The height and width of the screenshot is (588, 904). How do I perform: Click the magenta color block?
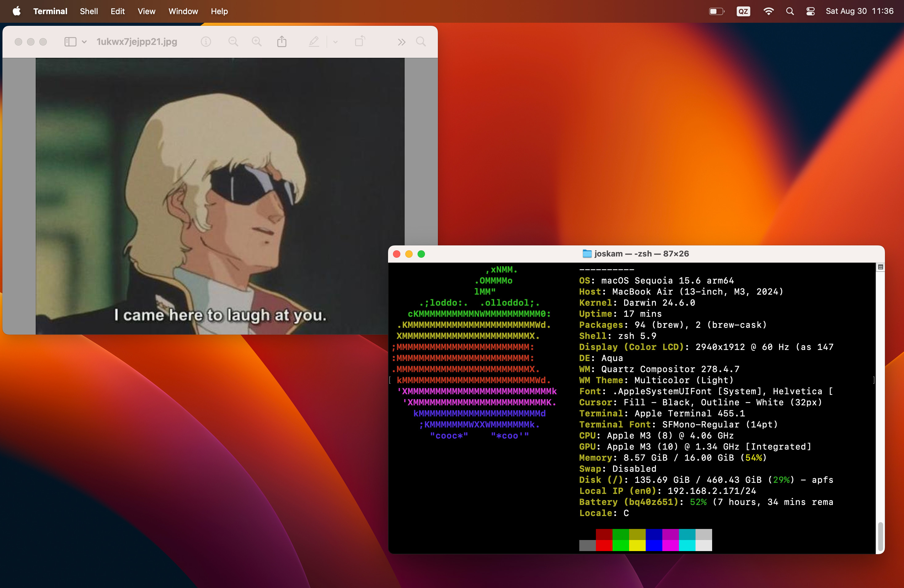tap(670, 545)
